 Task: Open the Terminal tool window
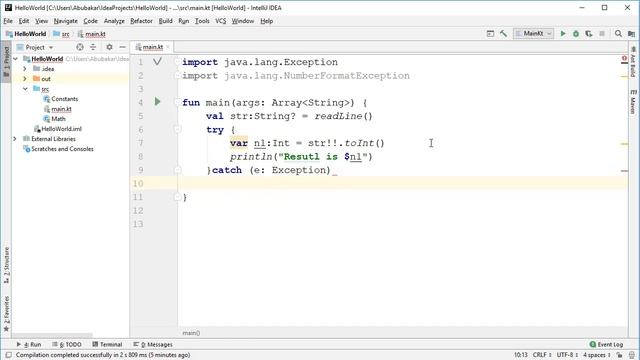[x=107, y=344]
